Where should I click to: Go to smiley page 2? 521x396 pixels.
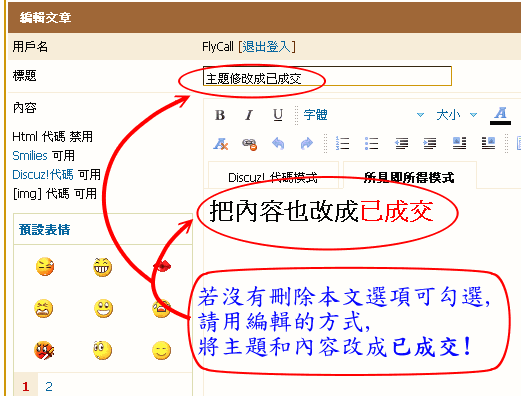(49, 386)
